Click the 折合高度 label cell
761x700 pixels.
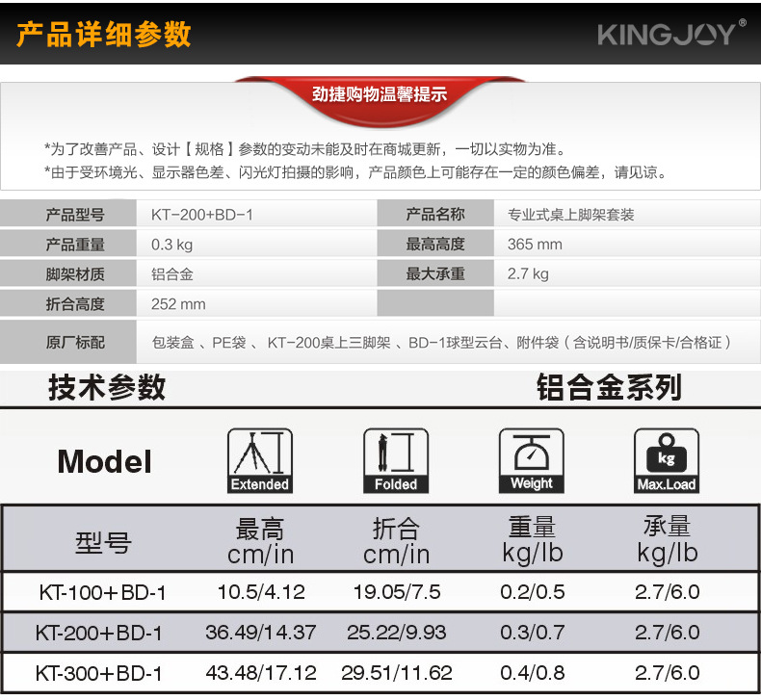[x=68, y=303]
